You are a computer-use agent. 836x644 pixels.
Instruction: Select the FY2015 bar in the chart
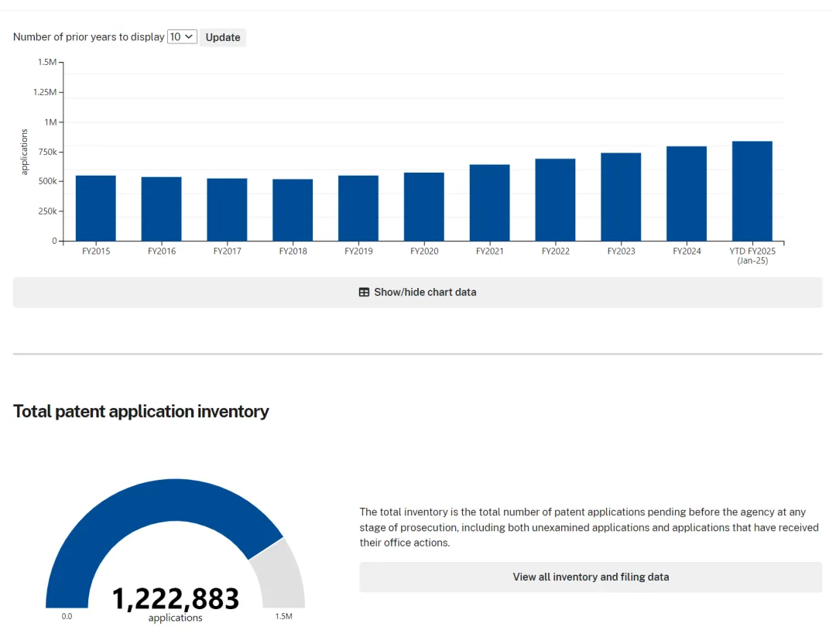coord(96,208)
